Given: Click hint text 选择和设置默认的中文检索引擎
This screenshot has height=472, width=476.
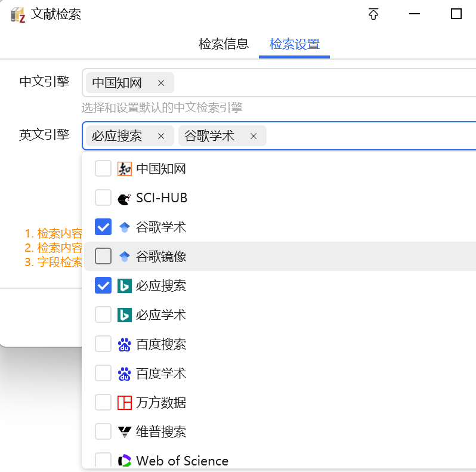Looking at the screenshot, I should click(162, 107).
